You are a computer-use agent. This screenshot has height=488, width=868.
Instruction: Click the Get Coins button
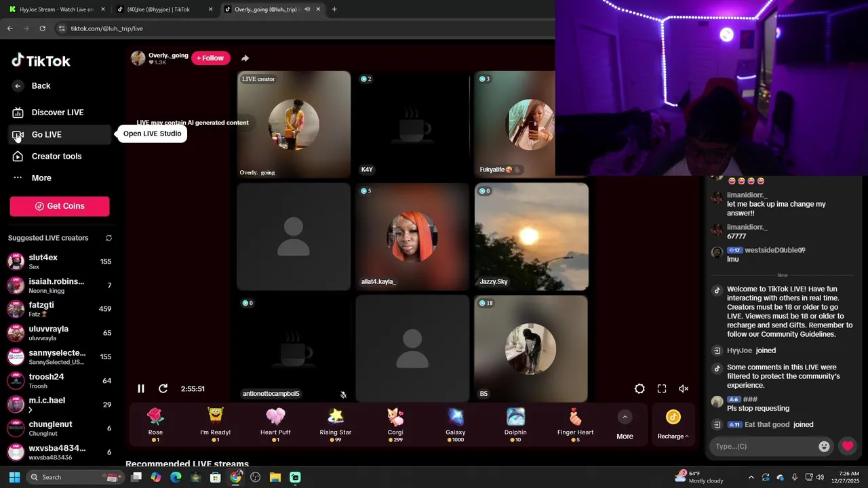pyautogui.click(x=60, y=206)
